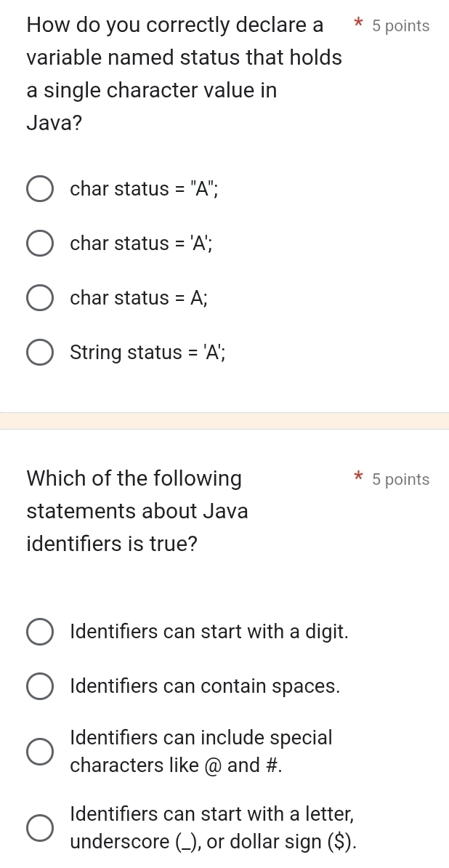Click the label text char status = A;
This screenshot has width=449, height=868.
click(x=139, y=297)
